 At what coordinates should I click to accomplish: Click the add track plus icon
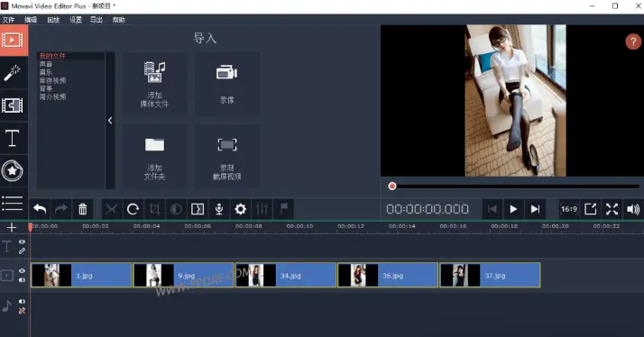tap(12, 228)
